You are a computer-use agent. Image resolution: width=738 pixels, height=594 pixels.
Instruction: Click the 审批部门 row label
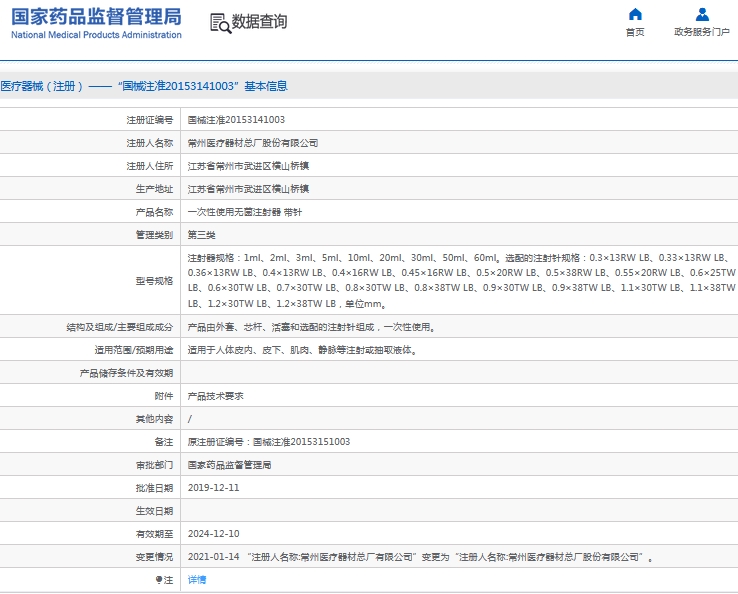(x=154, y=465)
